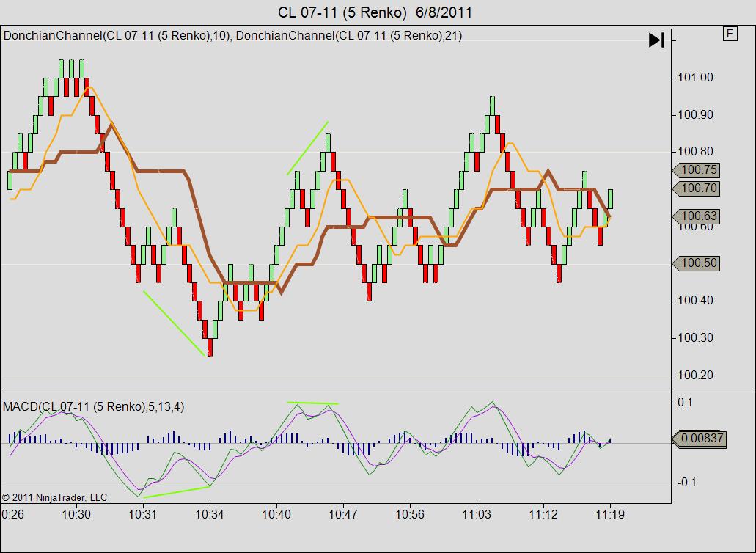
Task: Select the 100.50 price marker
Action: [x=696, y=263]
